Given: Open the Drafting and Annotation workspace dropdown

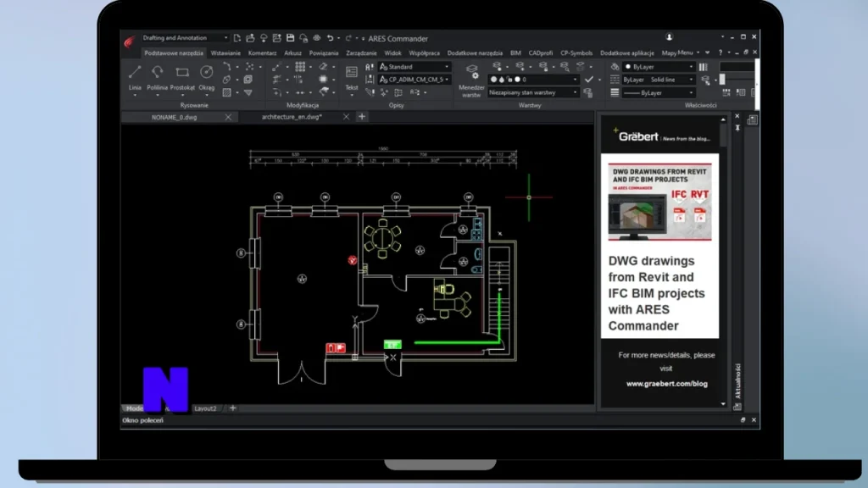Looking at the screenshot, I should (185, 37).
